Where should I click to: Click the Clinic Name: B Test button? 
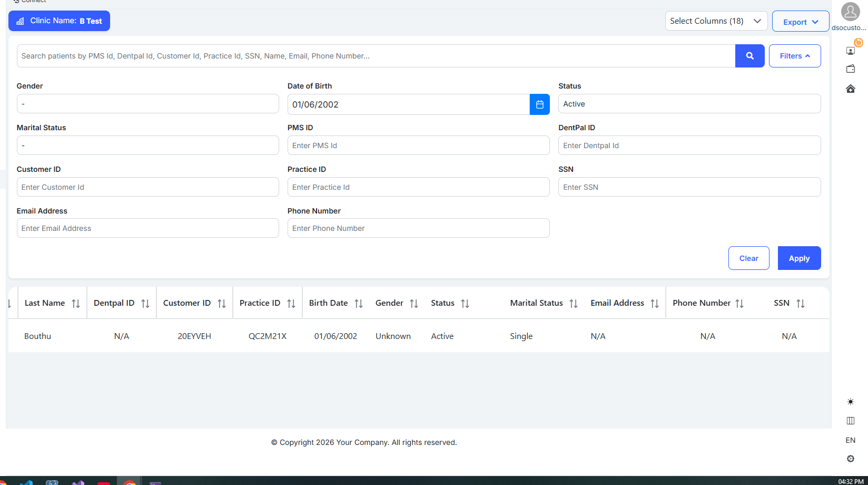click(x=59, y=21)
